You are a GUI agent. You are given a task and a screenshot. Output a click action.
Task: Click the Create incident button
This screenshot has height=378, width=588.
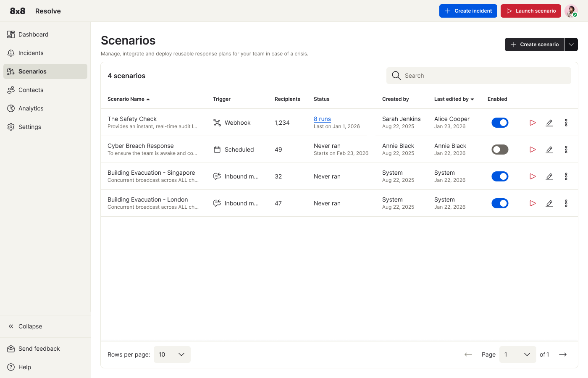[x=468, y=11]
